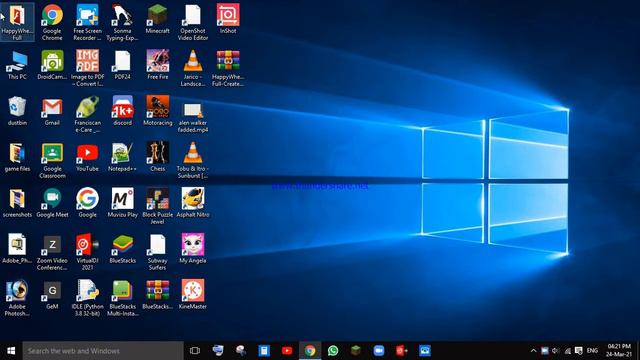This screenshot has height=360, width=640.
Task: Select the OpenShot Video Editor shortcut
Action: (x=193, y=22)
